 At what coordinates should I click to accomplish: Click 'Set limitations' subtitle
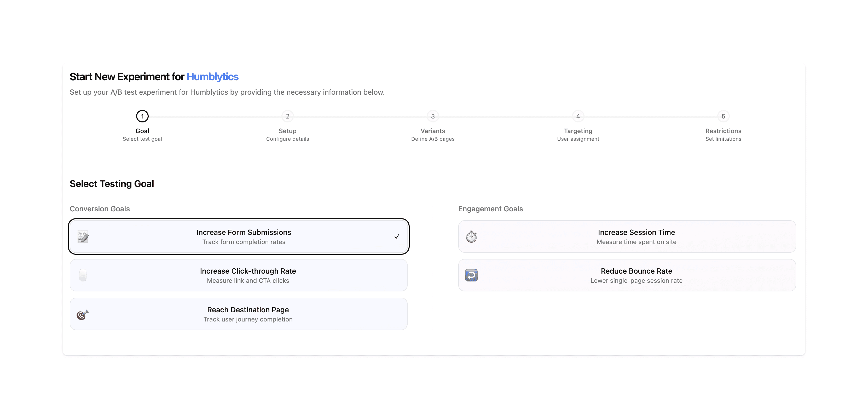click(x=724, y=139)
